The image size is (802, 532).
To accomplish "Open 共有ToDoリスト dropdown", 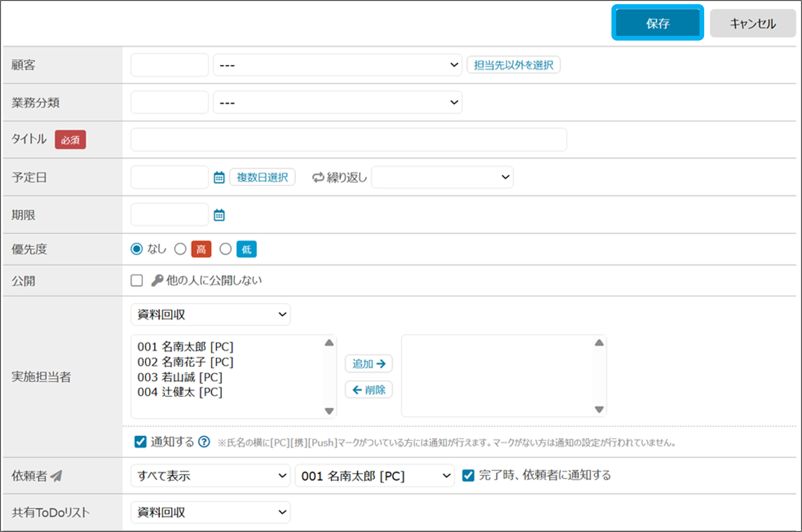I will [210, 512].
